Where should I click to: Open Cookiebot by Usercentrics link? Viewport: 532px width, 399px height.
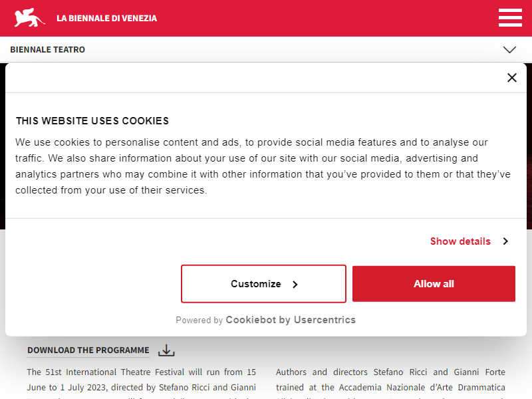tap(291, 320)
